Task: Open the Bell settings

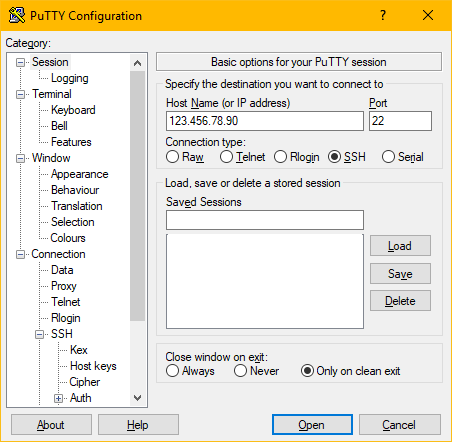Action: 59,126
